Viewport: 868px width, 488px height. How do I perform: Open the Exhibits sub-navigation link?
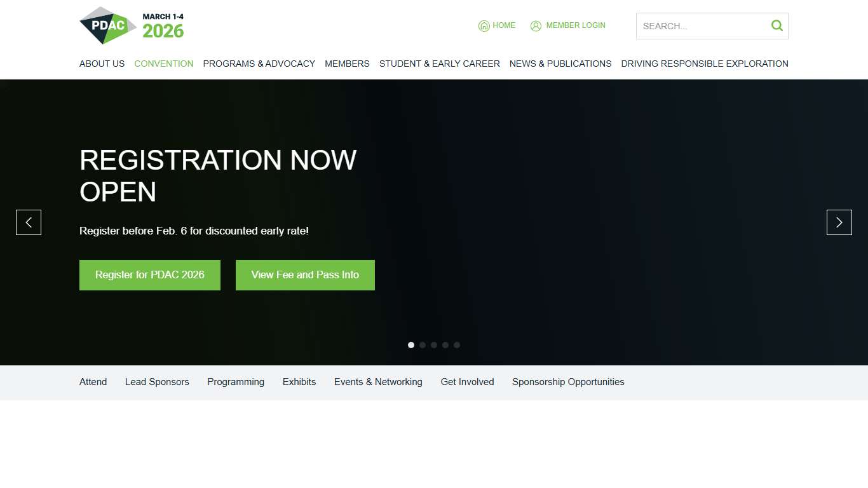[x=299, y=382]
